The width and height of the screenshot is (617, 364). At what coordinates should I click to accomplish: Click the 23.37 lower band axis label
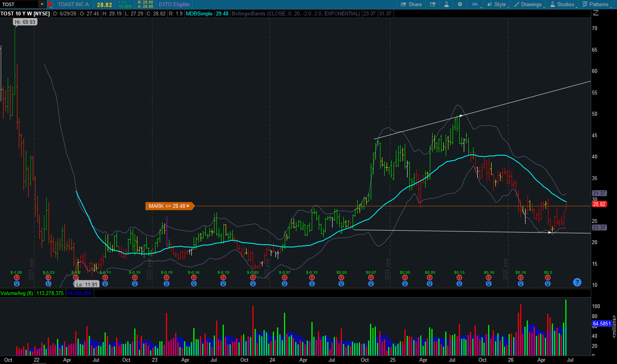(599, 227)
